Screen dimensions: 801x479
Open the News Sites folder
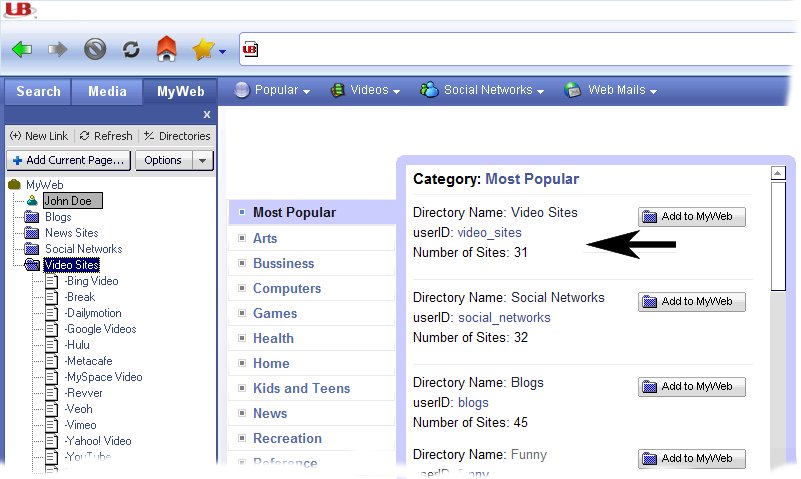coord(72,233)
